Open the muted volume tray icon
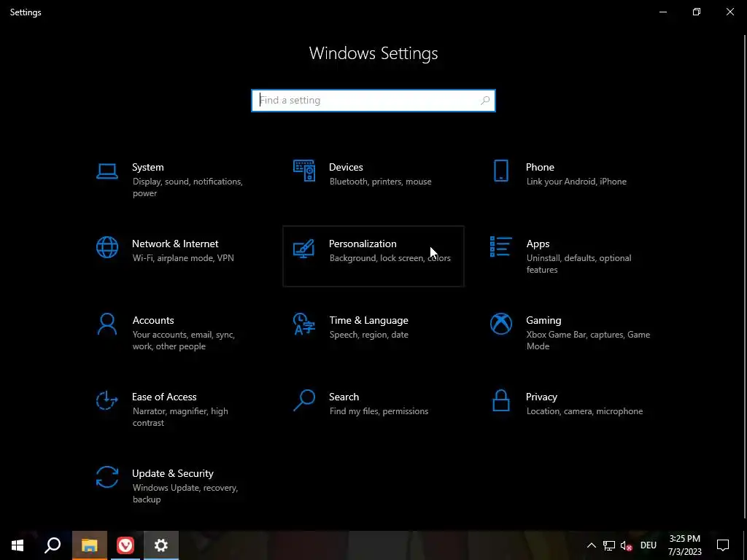 [x=627, y=545]
